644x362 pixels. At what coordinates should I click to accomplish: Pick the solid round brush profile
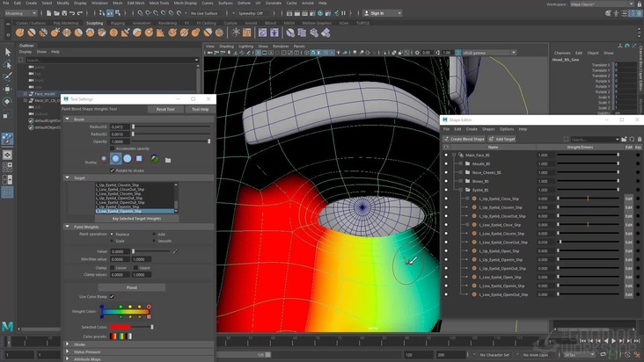(x=128, y=158)
